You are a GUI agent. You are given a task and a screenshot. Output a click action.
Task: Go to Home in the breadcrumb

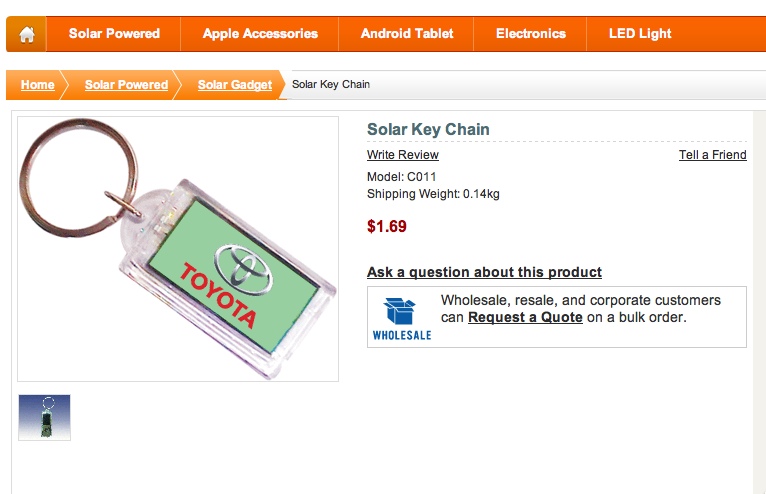coord(37,85)
